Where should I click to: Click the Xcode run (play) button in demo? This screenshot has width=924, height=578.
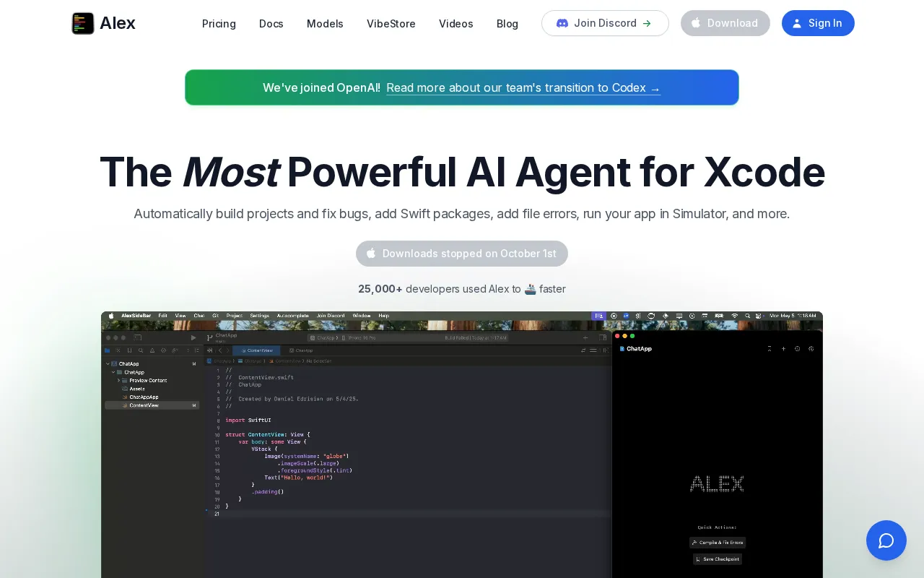pyautogui.click(x=193, y=337)
